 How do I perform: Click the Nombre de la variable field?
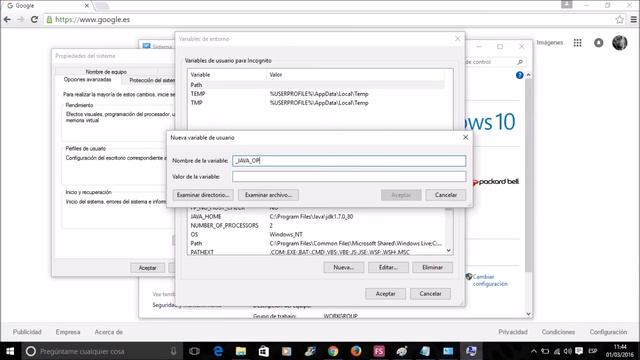point(349,160)
